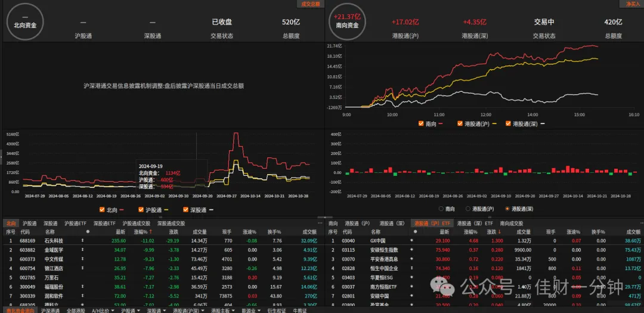The width and height of the screenshot is (644, 313).
Task: Open the more-options ellipsis of northbound table tabs
Action: click(x=320, y=224)
